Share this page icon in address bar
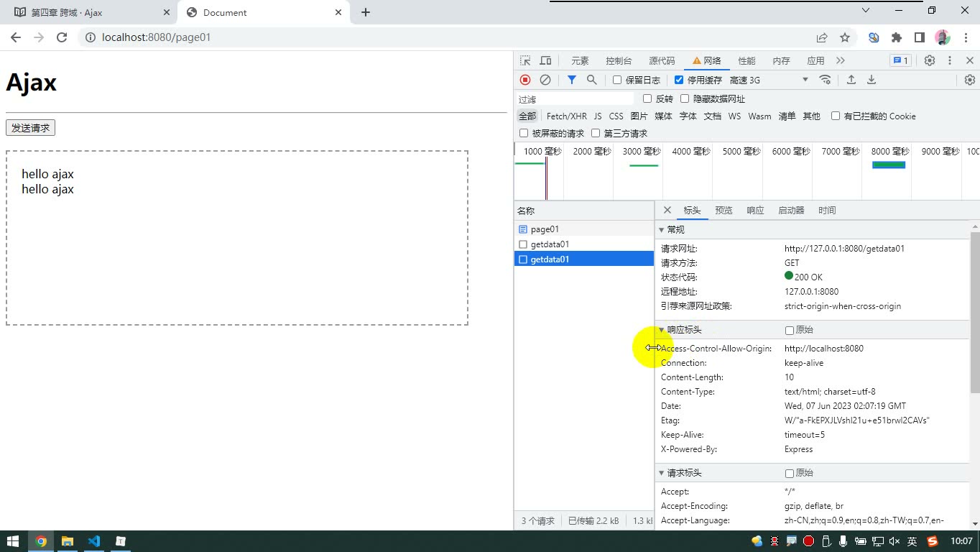Image resolution: width=980 pixels, height=552 pixels. 822,37
